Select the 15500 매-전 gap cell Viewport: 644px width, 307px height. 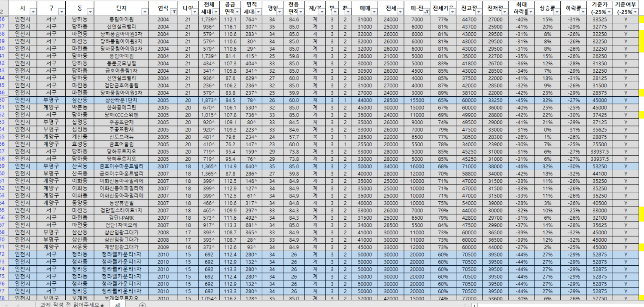(416, 100)
